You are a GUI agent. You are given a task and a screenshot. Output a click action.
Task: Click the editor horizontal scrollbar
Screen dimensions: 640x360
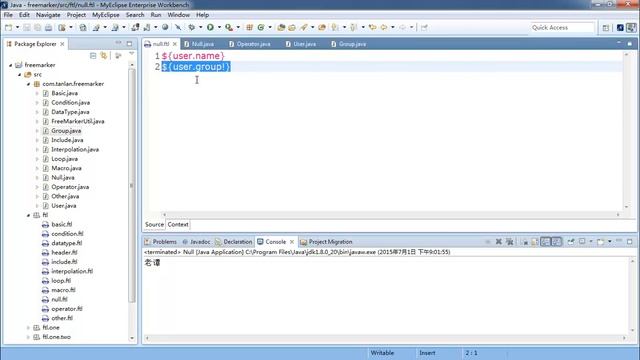click(391, 214)
